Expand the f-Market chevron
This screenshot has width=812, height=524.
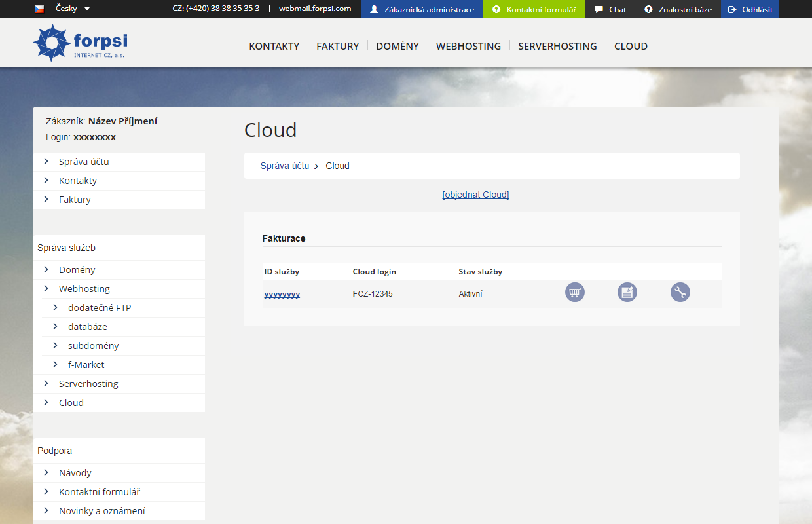pyautogui.click(x=55, y=364)
